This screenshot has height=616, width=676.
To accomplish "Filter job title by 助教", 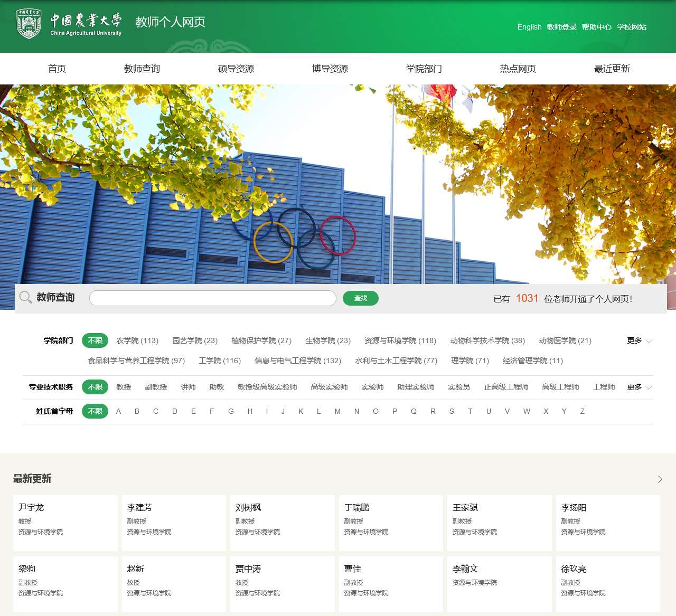I will point(217,387).
